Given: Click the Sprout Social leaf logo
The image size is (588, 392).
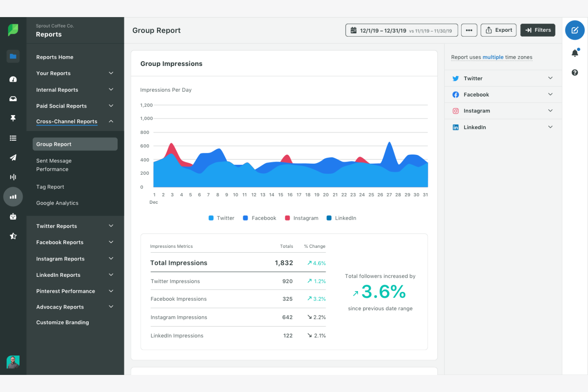Looking at the screenshot, I should pyautogui.click(x=13, y=30).
